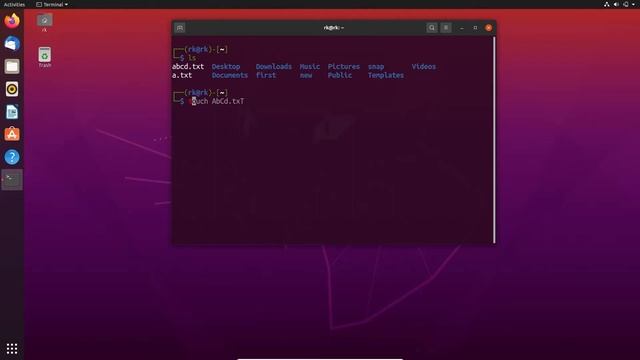Click the Desktop directory name in listing
The width and height of the screenshot is (640, 360).
226,67
